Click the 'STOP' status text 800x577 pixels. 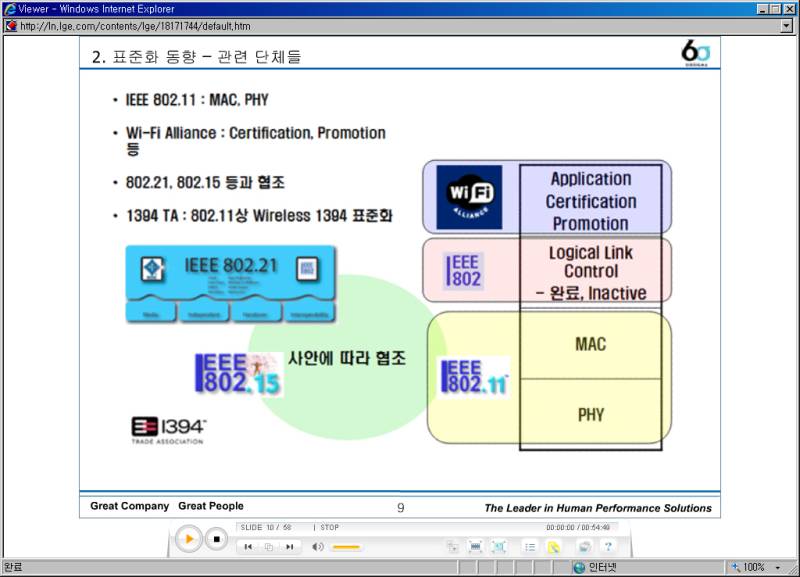click(330, 527)
